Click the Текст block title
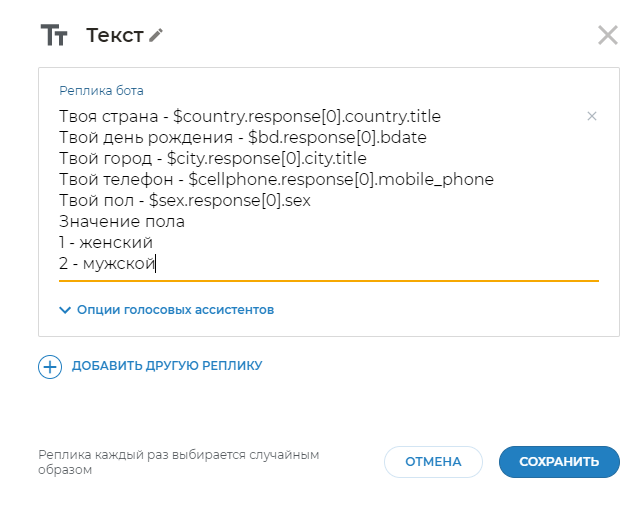644x505 pixels. click(x=114, y=36)
